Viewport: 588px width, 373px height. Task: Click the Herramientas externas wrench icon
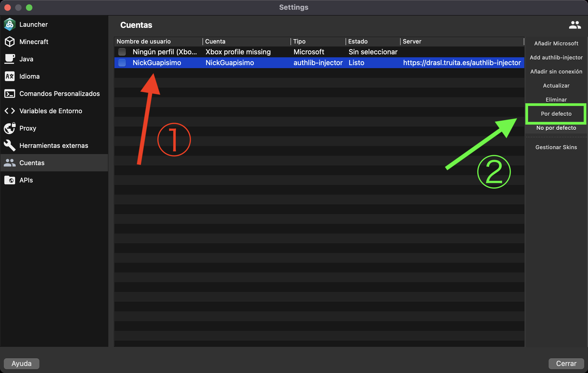(10, 145)
